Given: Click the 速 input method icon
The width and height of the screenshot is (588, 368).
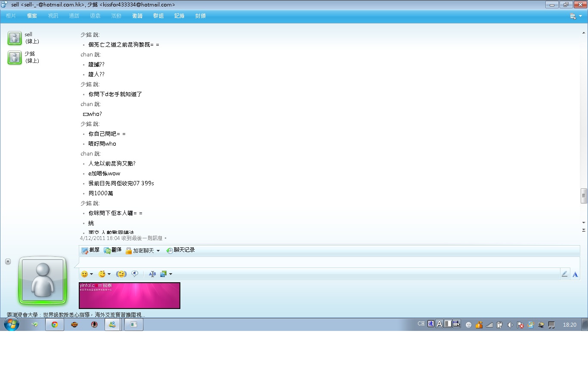Looking at the screenshot, I should [x=431, y=324].
